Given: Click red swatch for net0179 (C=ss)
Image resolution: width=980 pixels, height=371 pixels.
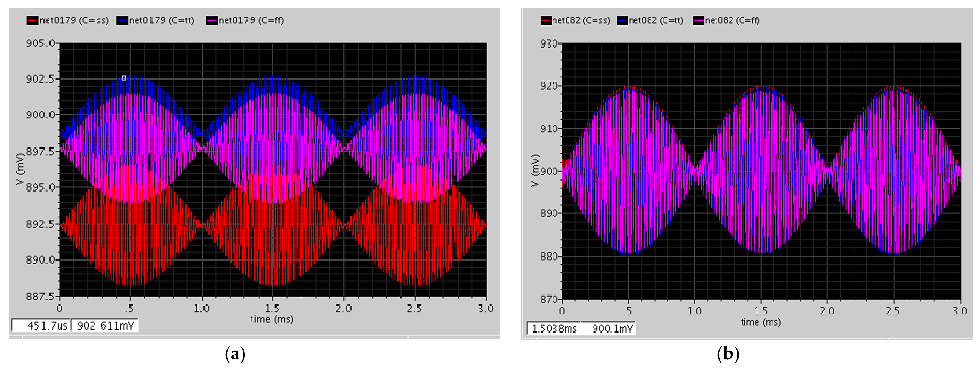Looking at the screenshot, I should (32, 20).
